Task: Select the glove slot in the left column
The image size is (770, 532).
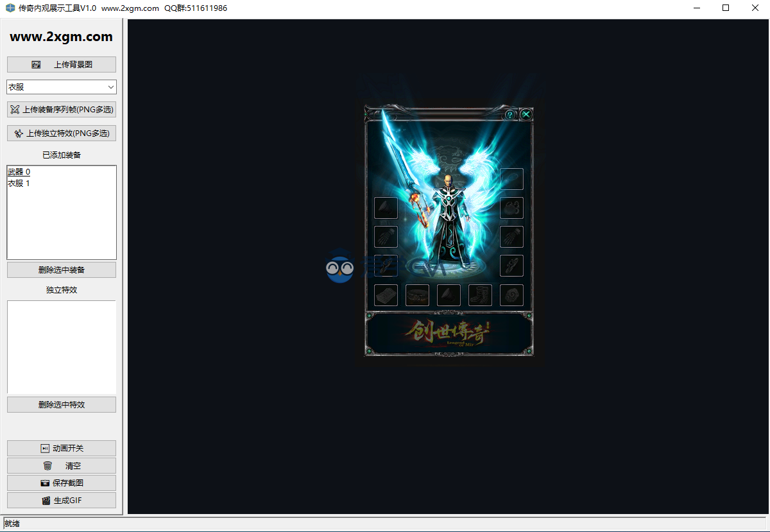Action: [386, 237]
